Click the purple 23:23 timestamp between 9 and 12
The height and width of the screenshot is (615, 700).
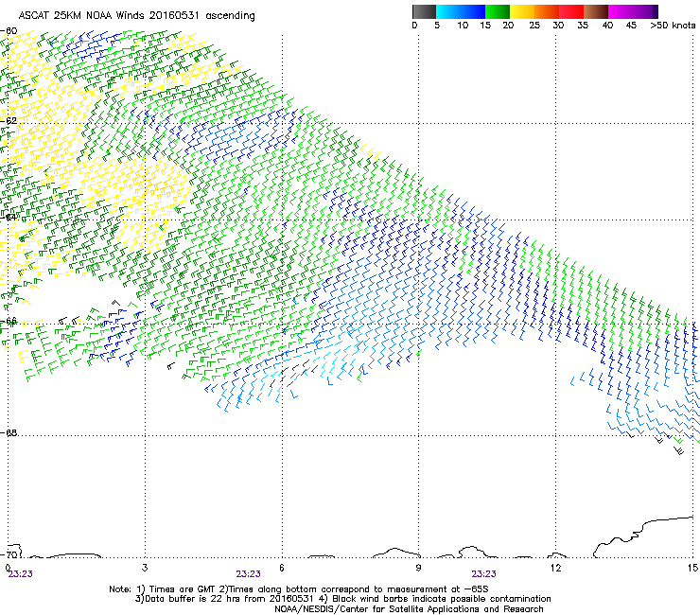(483, 574)
